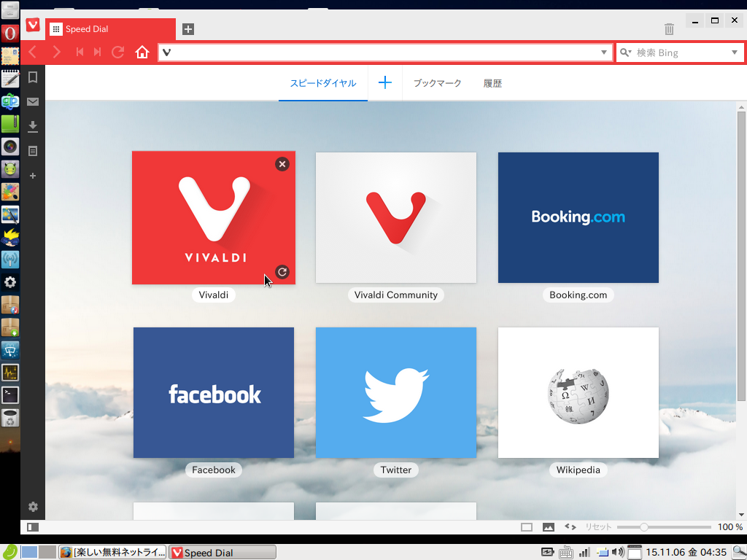Select the Speed Dial taskbar button

pos(223,553)
